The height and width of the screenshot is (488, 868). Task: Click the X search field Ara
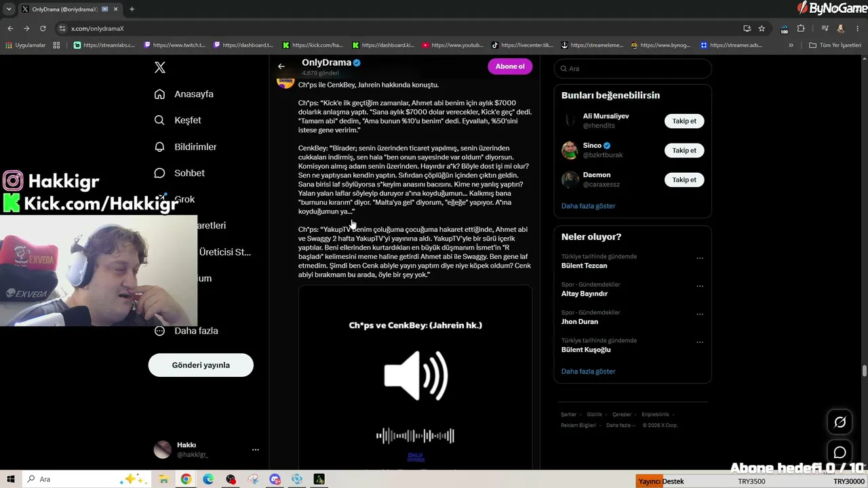tap(633, 68)
